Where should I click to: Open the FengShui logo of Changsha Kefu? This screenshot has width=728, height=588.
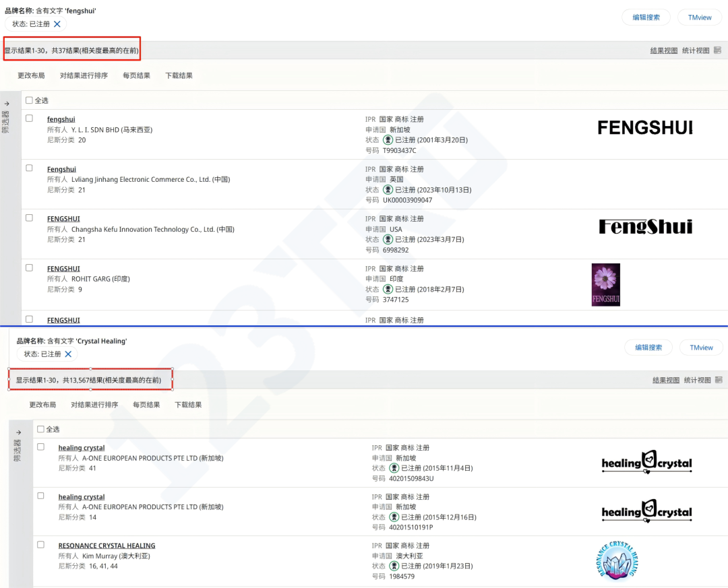click(645, 226)
